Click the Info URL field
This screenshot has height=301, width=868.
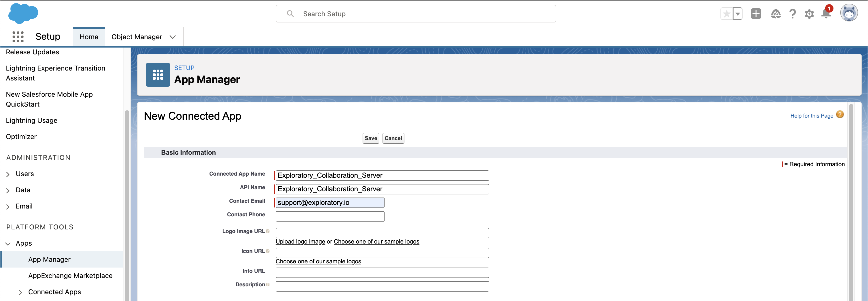coord(382,273)
